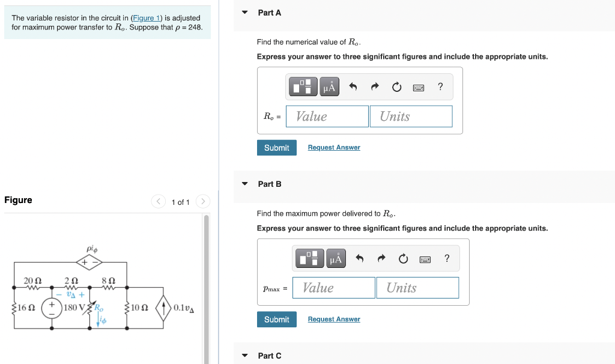Open help question mark in Part B
This screenshot has height=364, width=615.
447,258
